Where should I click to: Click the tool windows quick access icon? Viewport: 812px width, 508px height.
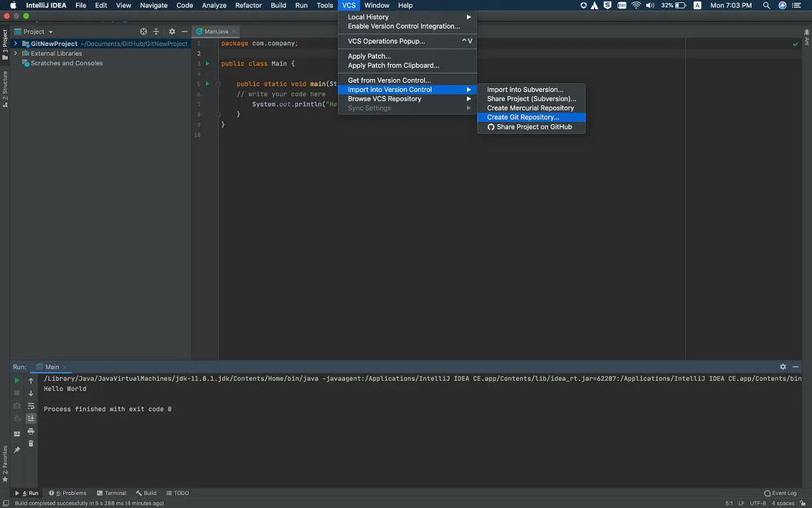6,503
